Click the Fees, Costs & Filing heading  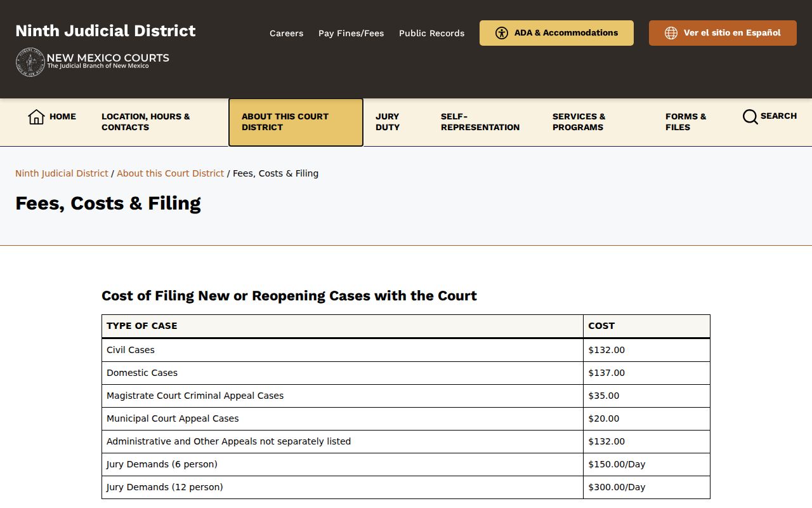click(108, 203)
